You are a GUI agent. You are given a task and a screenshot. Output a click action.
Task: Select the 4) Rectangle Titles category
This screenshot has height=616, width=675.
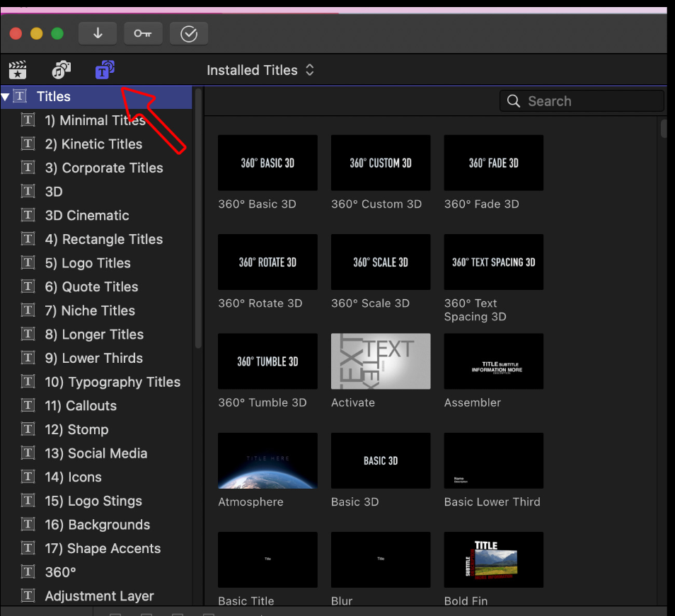96,239
